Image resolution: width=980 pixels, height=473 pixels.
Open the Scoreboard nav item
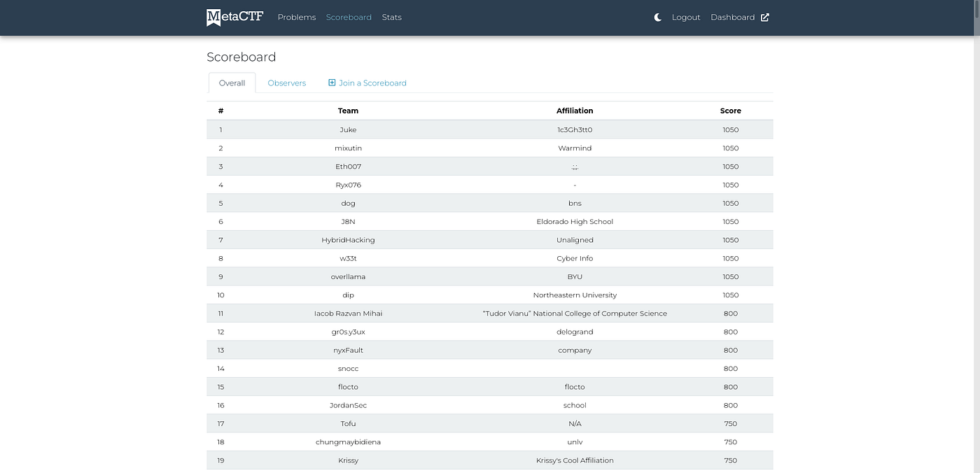pyautogui.click(x=349, y=17)
